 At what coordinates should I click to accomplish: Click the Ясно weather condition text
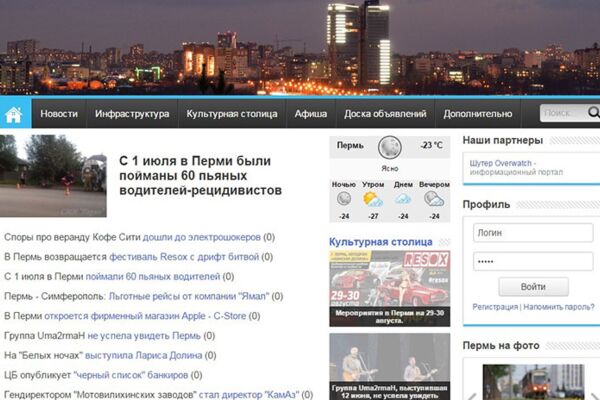pos(390,168)
